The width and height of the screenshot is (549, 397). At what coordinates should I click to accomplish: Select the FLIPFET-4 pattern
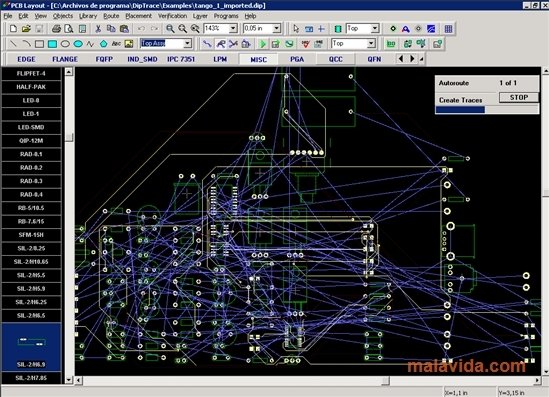point(31,74)
